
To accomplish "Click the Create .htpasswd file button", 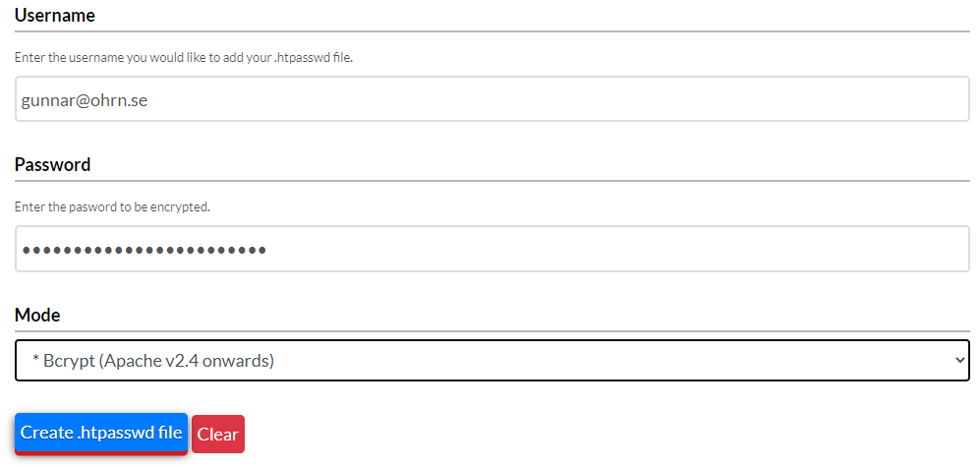I will point(100,434).
